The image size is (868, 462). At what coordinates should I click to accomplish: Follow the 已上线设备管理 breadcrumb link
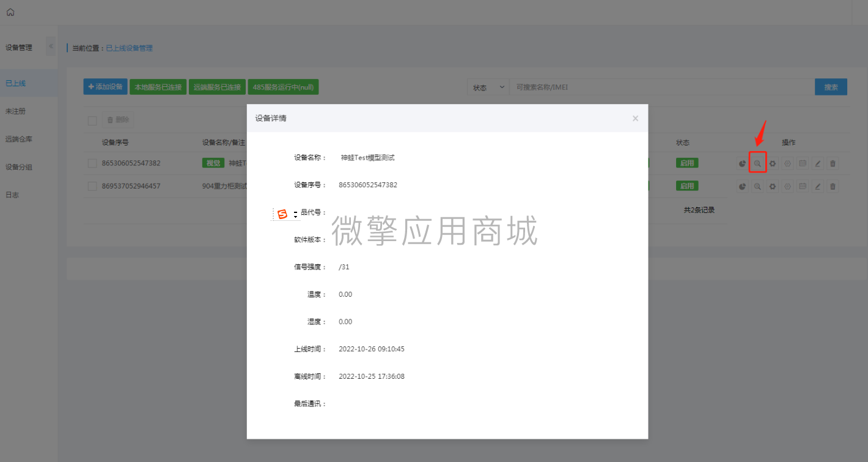click(130, 48)
